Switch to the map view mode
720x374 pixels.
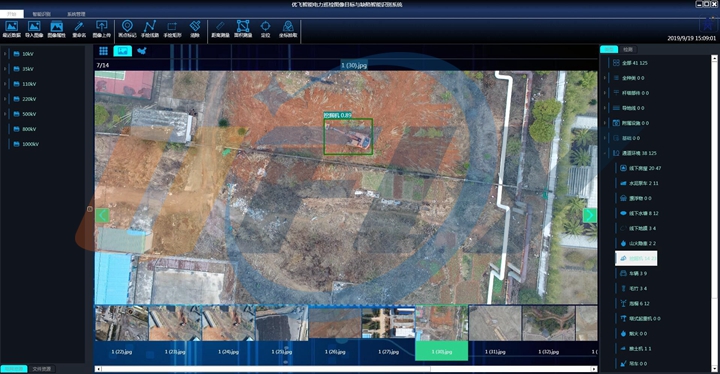[142, 51]
